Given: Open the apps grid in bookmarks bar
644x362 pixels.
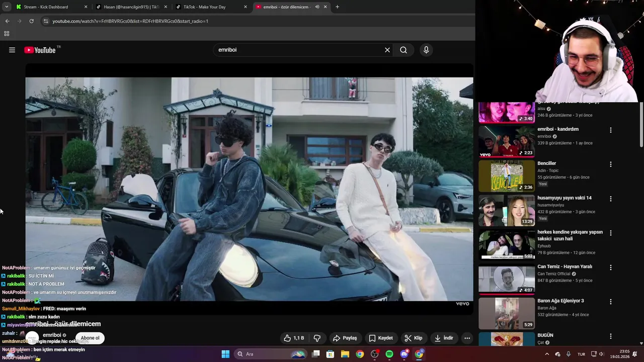Looking at the screenshot, I should [7, 34].
